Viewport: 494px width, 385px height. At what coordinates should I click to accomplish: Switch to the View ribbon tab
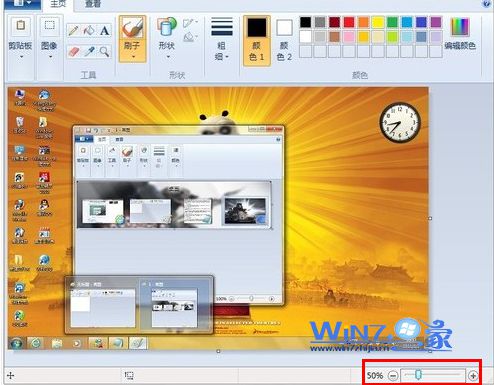click(x=93, y=4)
